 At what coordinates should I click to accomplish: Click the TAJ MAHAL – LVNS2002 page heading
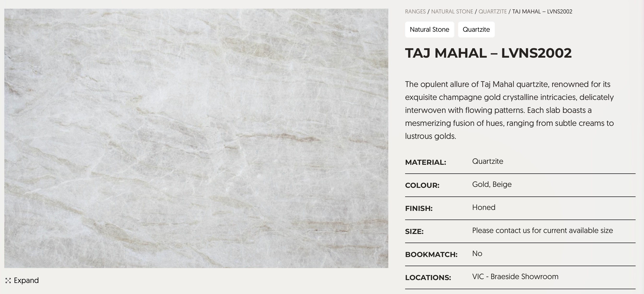[488, 53]
